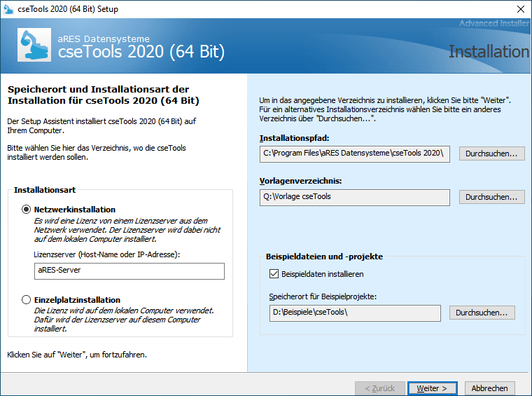Browse for the Beispielprojekte location
This screenshot has height=396, width=532.
pyautogui.click(x=482, y=313)
